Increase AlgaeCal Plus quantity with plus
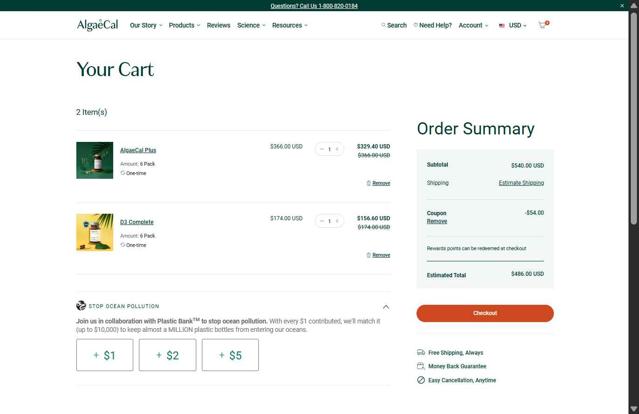This screenshot has height=414, width=639. [x=337, y=149]
